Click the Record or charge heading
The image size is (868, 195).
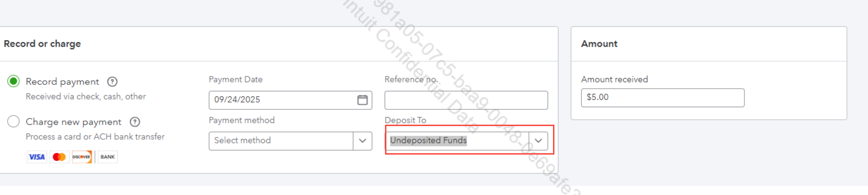click(x=42, y=44)
